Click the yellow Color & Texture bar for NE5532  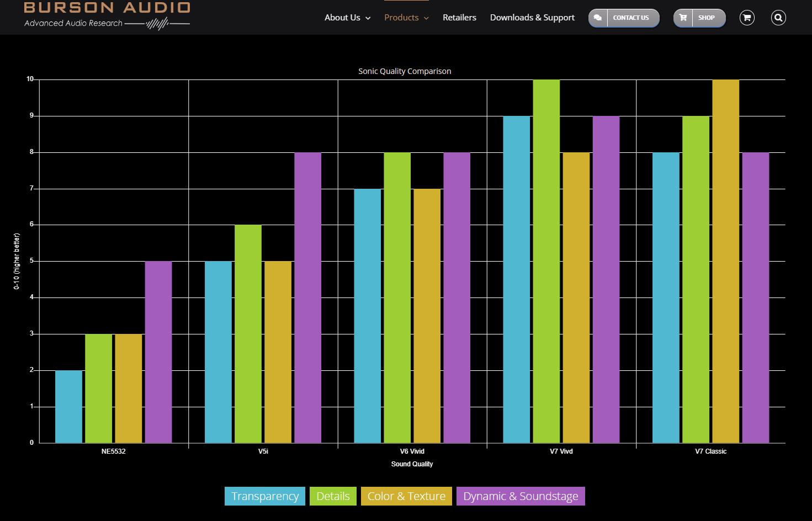click(x=128, y=389)
